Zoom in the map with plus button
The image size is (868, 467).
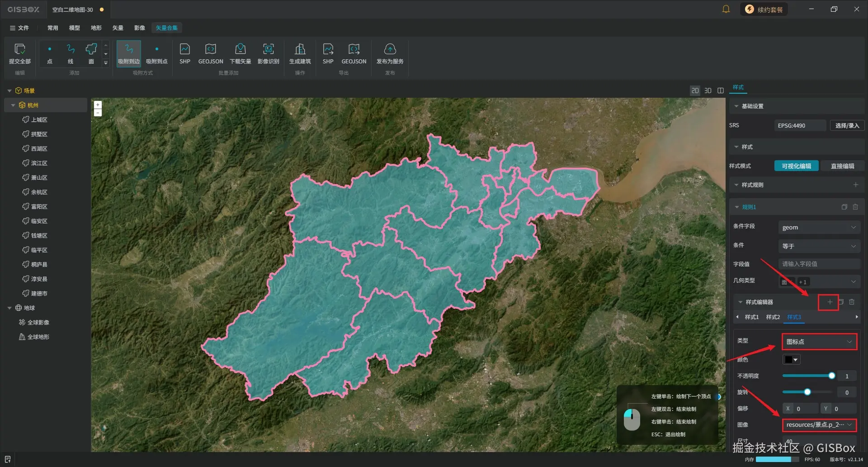[x=98, y=105]
